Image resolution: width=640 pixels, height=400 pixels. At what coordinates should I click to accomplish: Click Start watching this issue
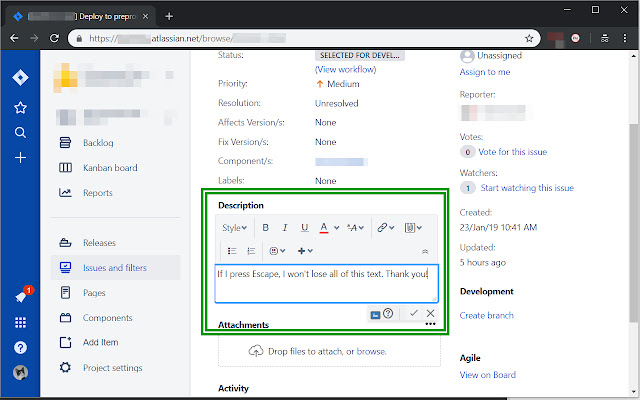(527, 188)
